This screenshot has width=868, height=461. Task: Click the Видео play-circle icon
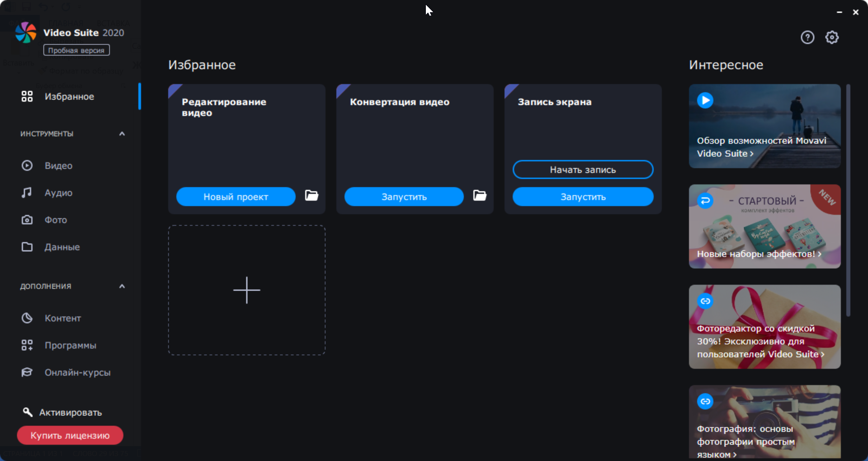[x=27, y=165]
